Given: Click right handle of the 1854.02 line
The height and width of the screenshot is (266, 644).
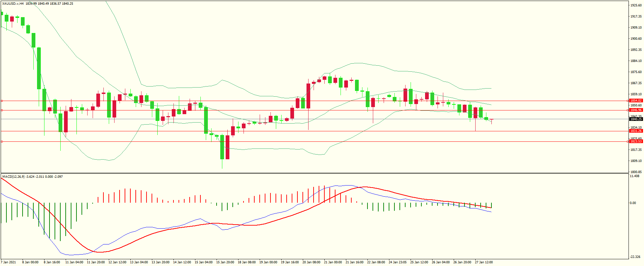Looking at the screenshot, I should click(627, 101).
